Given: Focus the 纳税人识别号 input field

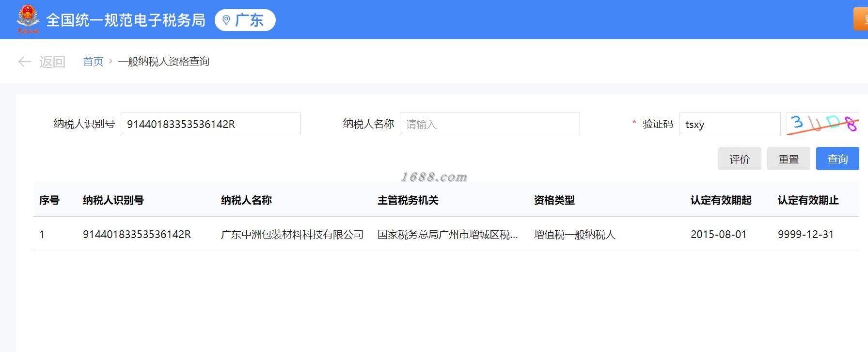Looking at the screenshot, I should pyautogui.click(x=211, y=124).
